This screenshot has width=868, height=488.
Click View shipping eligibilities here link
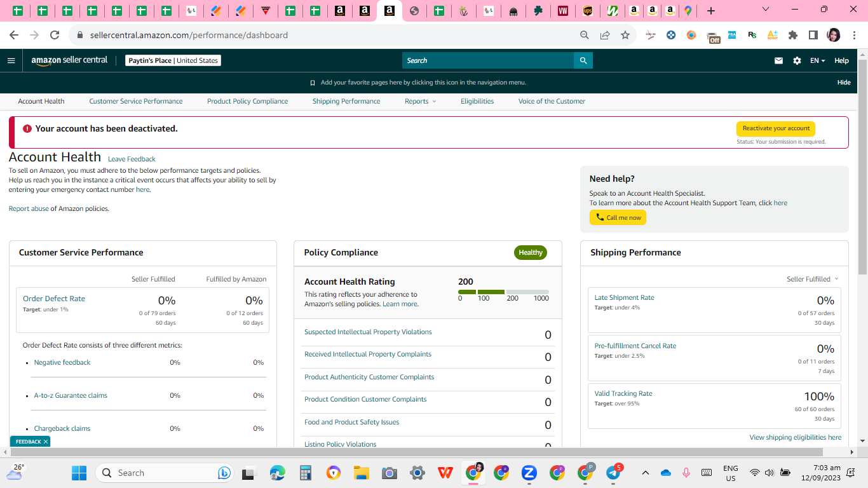pyautogui.click(x=796, y=437)
